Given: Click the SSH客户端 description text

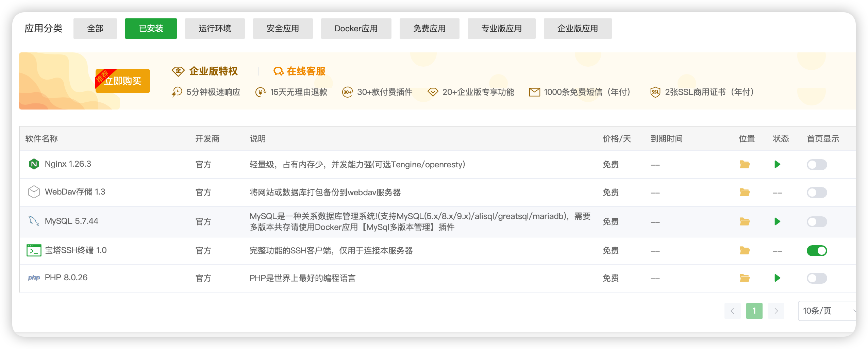Looking at the screenshot, I should click(x=331, y=251).
